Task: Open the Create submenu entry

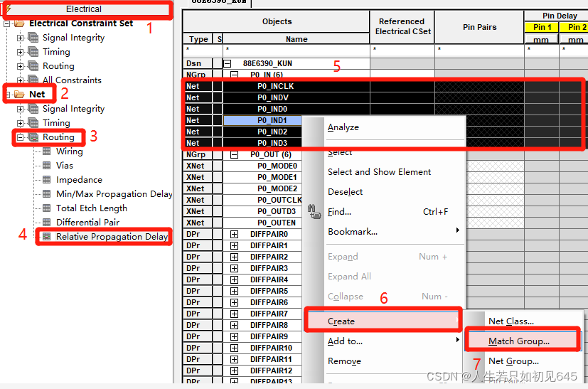Action: [x=341, y=321]
